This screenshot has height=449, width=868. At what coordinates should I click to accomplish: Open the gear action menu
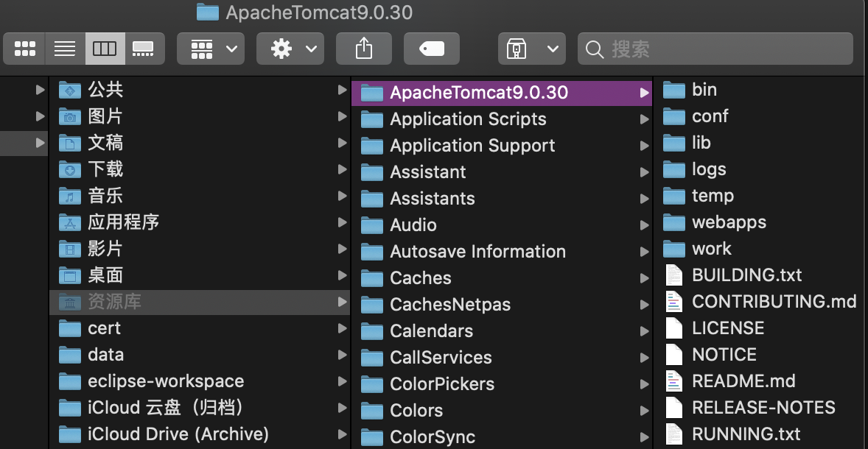tap(290, 49)
